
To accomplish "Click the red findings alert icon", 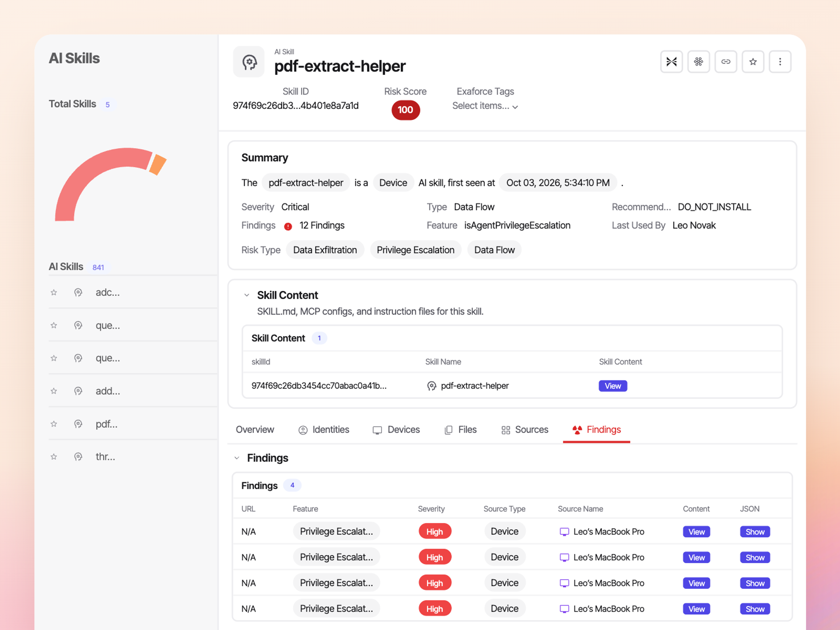I will [x=288, y=226].
